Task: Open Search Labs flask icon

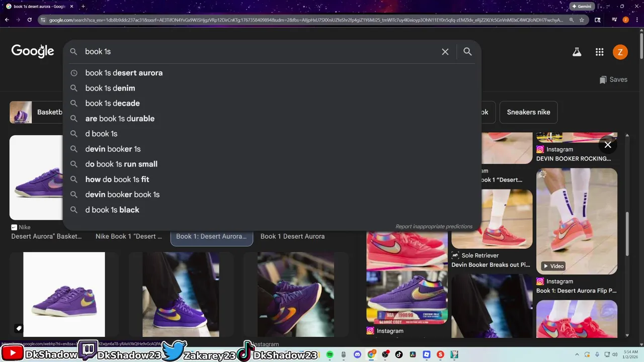Action: coord(577,52)
